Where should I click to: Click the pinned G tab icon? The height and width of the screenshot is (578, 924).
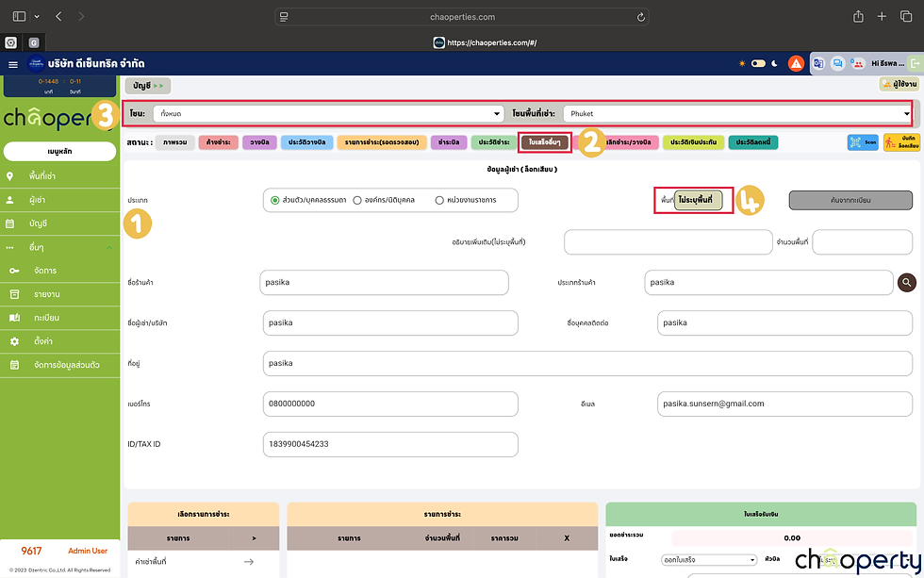pos(34,42)
